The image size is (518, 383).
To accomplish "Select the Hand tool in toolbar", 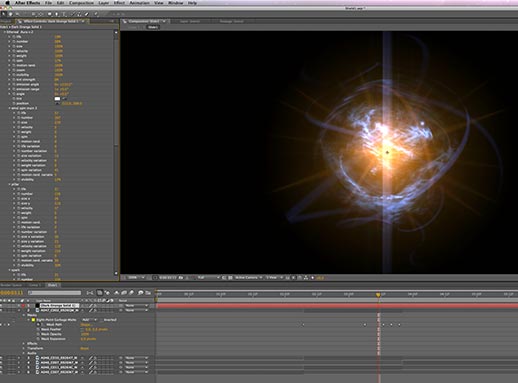I will pos(10,14).
